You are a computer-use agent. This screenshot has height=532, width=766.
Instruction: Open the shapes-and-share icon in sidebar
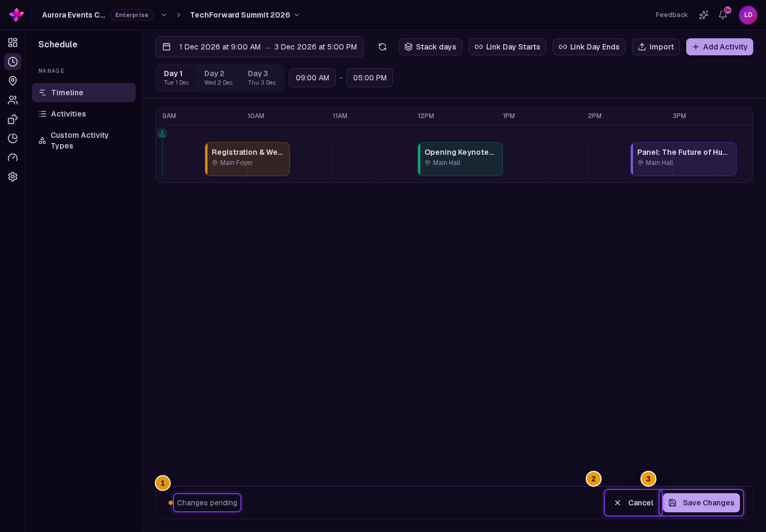click(13, 119)
